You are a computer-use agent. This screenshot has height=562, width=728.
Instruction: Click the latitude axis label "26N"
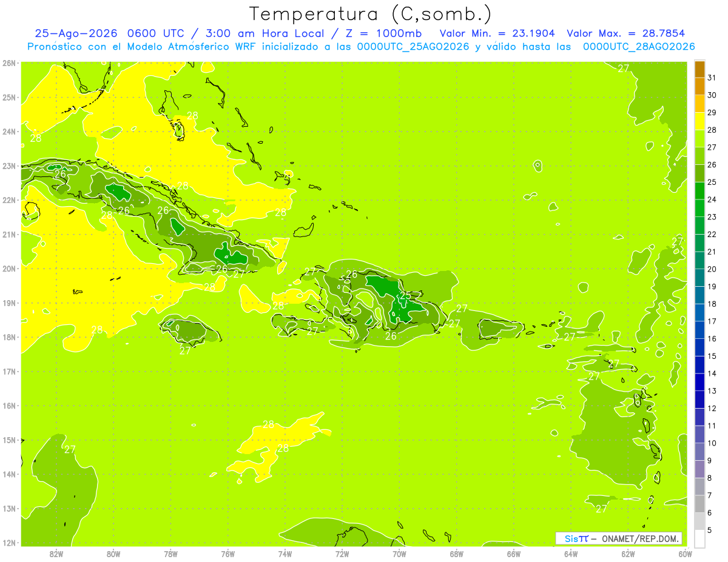(9, 63)
